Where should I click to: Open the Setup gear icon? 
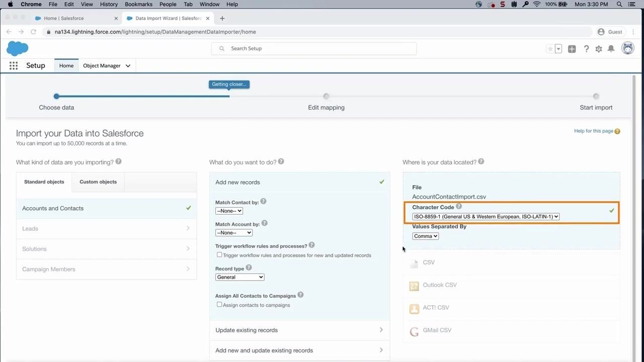click(599, 49)
